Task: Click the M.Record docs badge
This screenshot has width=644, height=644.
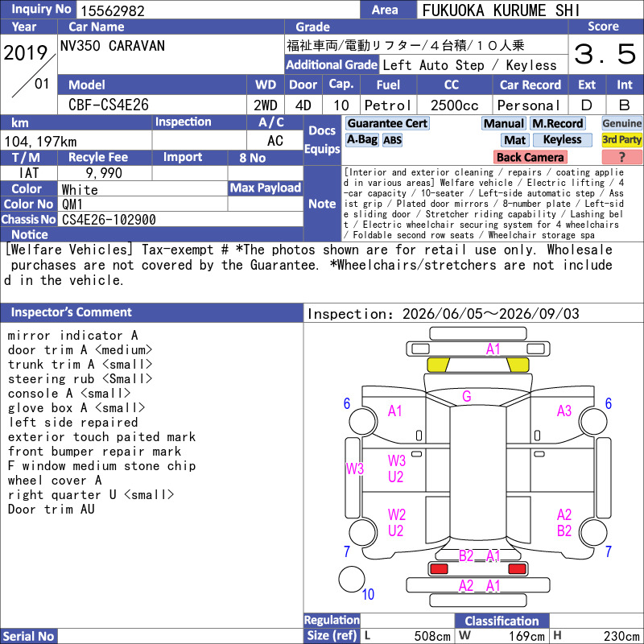Action: pyautogui.click(x=557, y=123)
